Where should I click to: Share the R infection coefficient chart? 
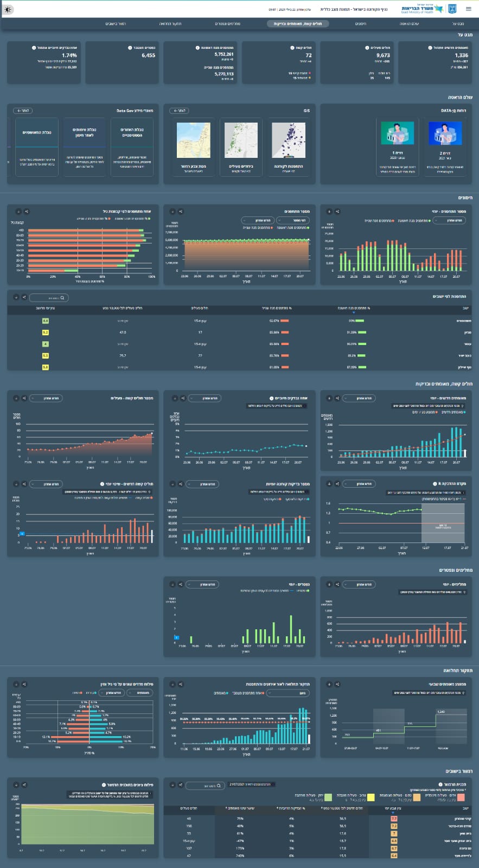(337, 483)
